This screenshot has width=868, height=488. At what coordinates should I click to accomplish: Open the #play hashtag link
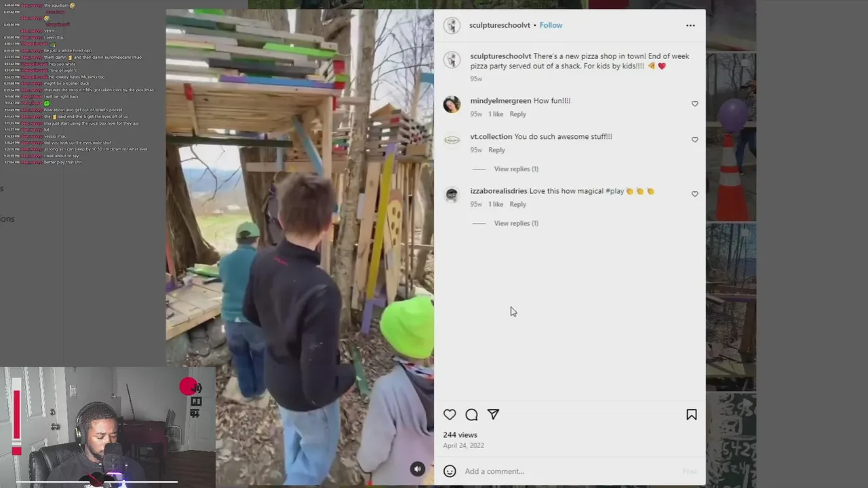614,191
